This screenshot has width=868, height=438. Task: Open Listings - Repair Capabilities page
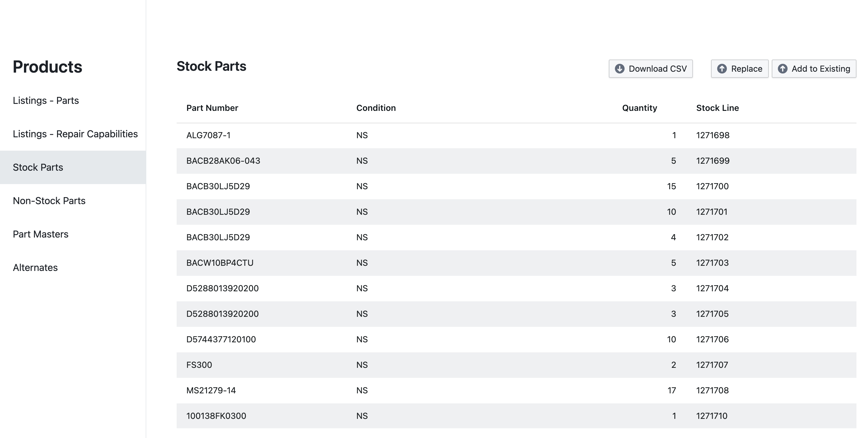click(x=75, y=134)
